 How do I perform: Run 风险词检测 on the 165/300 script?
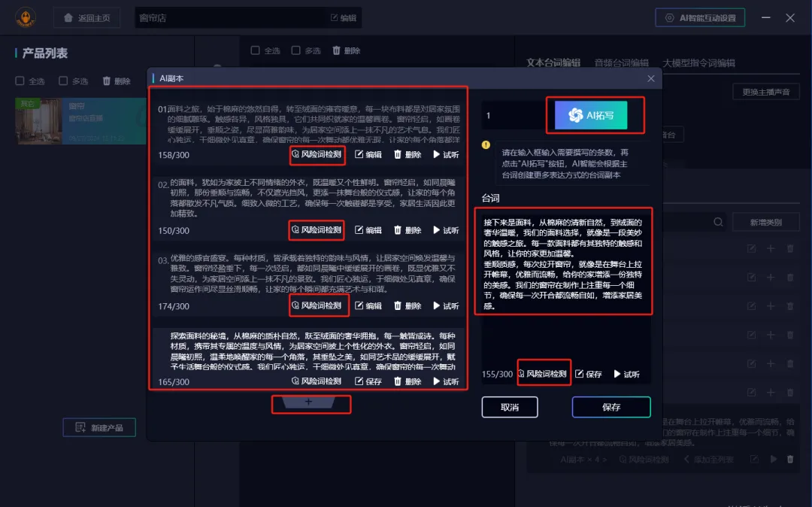pyautogui.click(x=317, y=381)
